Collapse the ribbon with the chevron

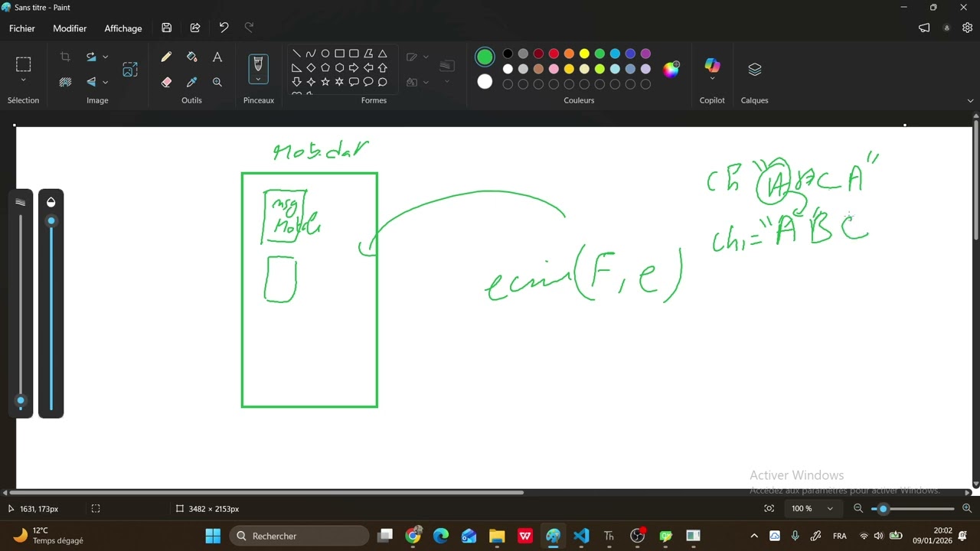(971, 100)
